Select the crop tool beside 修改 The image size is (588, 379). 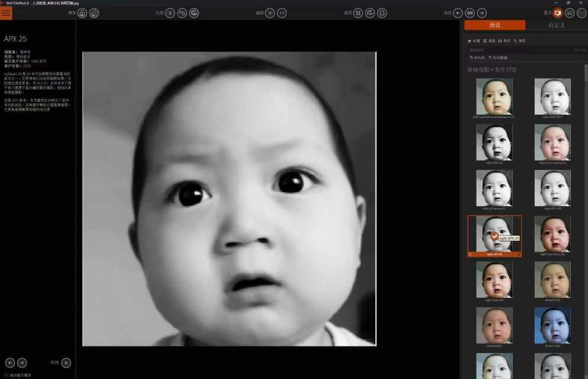tap(358, 13)
